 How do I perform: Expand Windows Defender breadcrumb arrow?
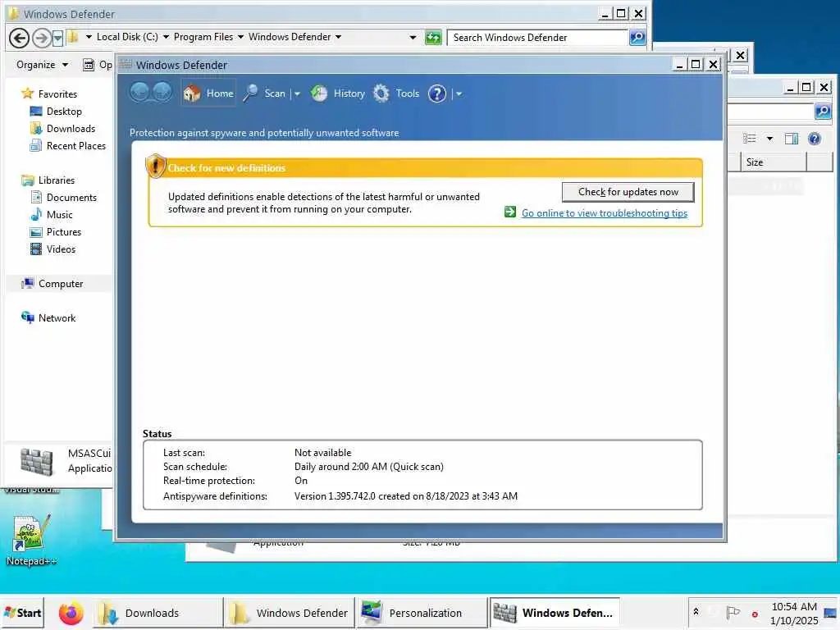[338, 37]
